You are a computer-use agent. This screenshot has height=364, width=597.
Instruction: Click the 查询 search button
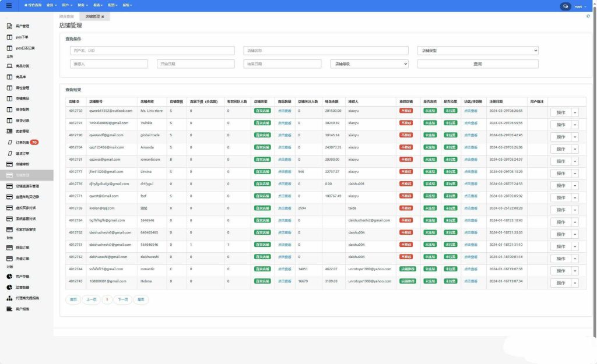[x=477, y=64]
